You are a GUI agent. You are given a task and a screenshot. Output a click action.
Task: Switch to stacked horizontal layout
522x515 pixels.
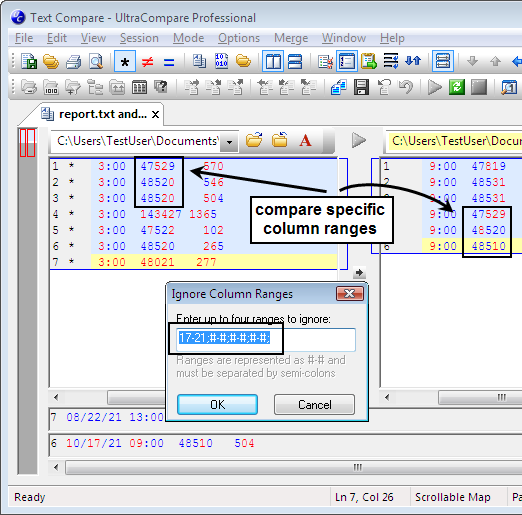pos(295,61)
